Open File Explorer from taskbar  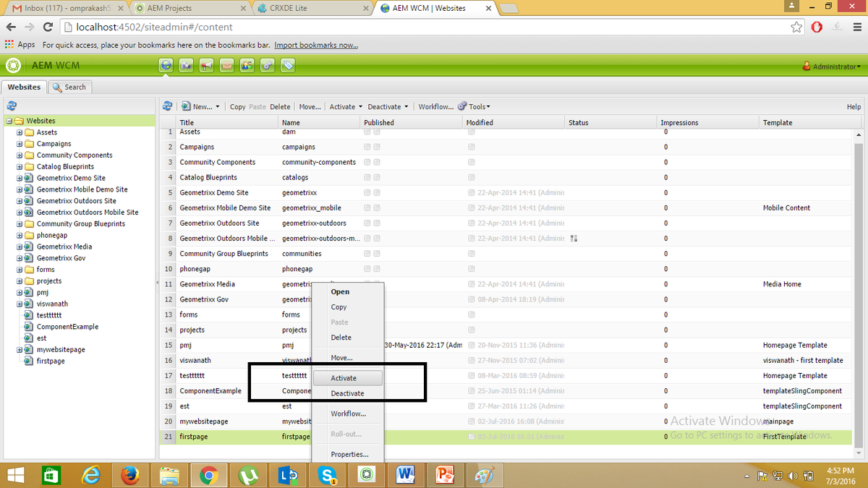169,475
